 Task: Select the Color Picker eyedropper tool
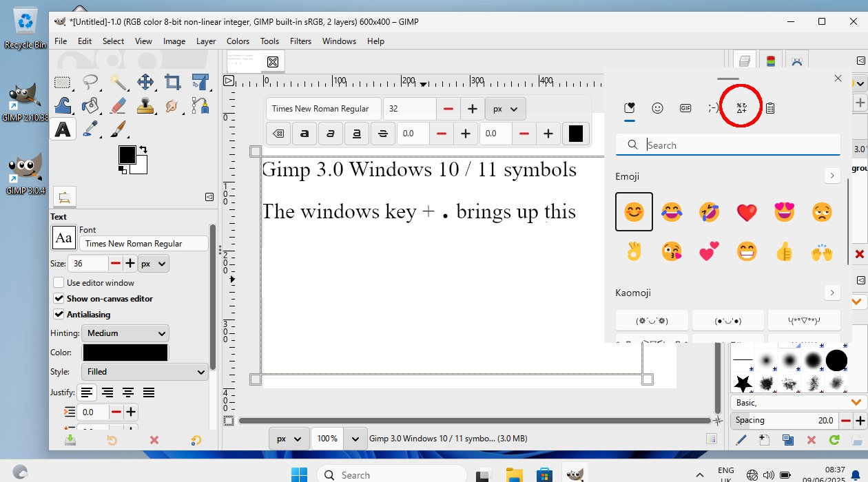click(x=90, y=129)
